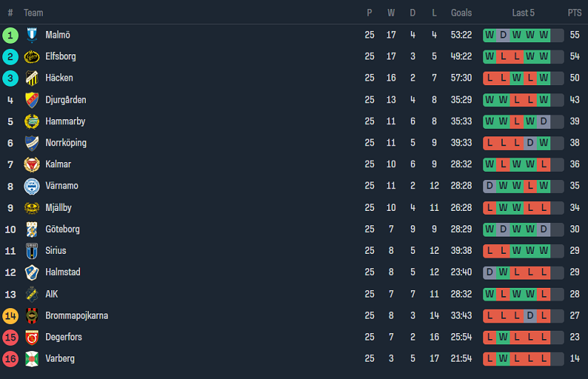Sort by the Goals column header
The width and height of the screenshot is (588, 379).
click(461, 13)
